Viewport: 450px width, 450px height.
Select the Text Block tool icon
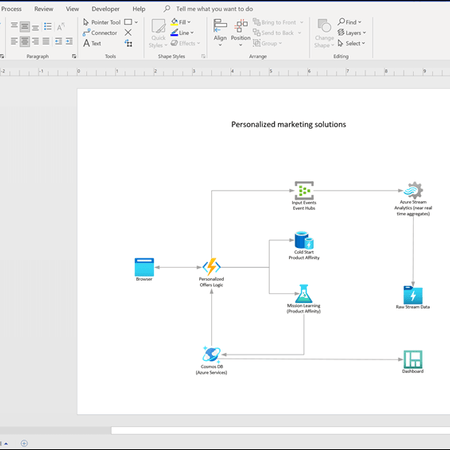pyautogui.click(x=128, y=43)
